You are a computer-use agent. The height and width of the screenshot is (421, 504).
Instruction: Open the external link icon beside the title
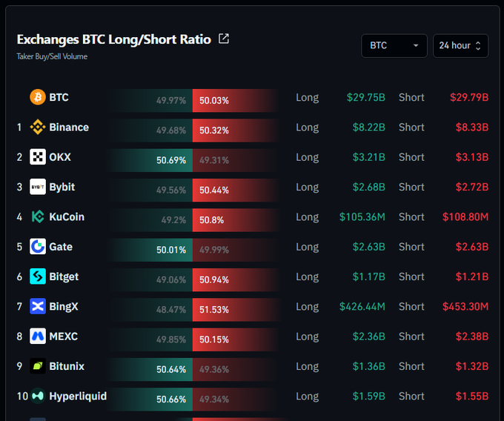[224, 39]
